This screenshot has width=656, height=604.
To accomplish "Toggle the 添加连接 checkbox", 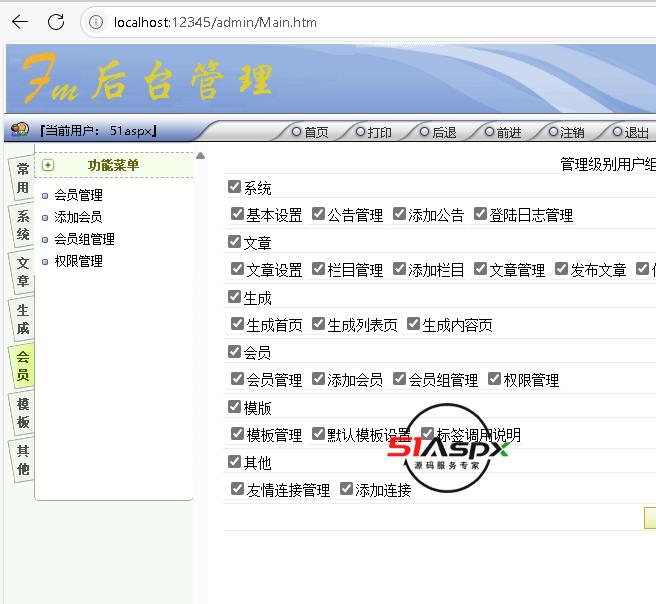I will [346, 488].
